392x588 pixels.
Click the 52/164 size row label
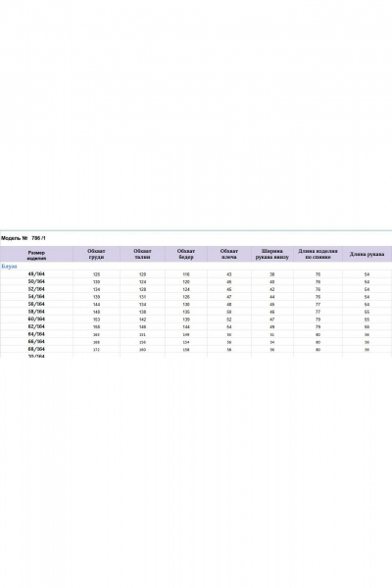click(x=36, y=289)
